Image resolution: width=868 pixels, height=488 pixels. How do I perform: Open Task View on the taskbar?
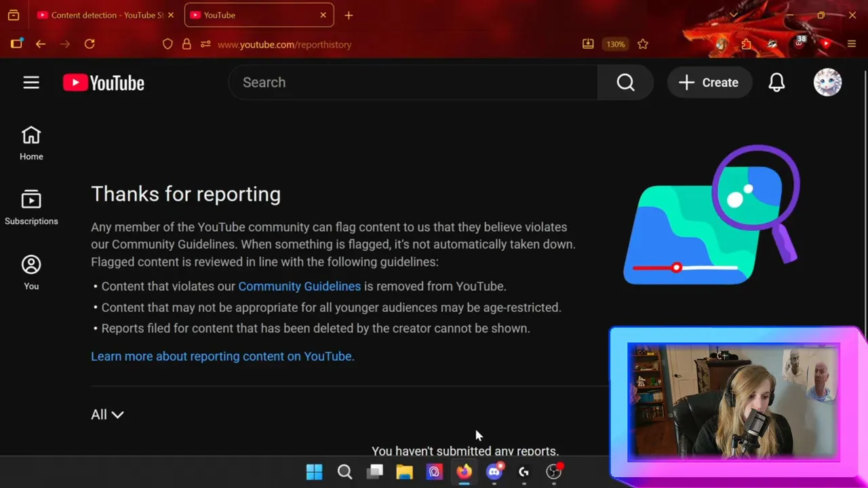374,472
